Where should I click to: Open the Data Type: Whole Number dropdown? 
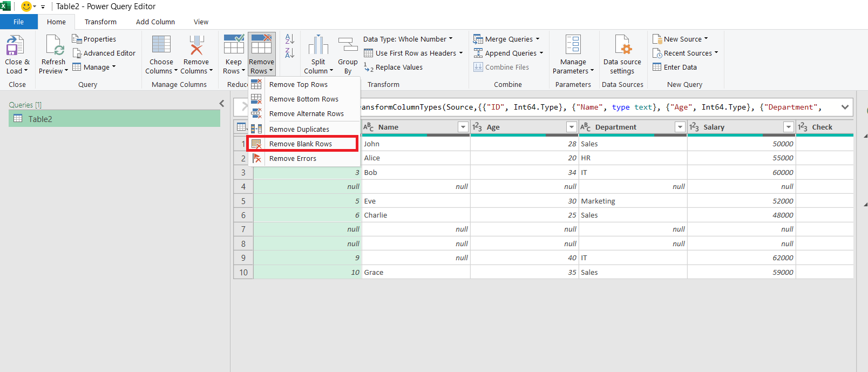pos(408,39)
